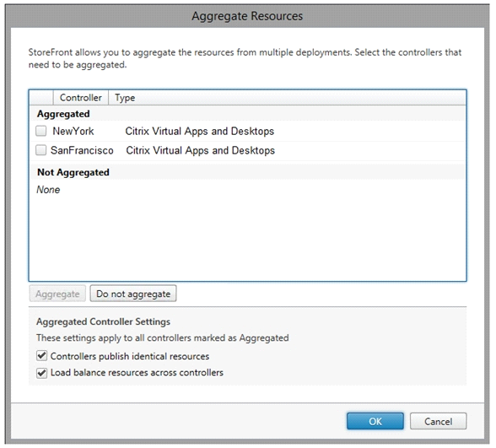The width and height of the screenshot is (496, 448).
Task: Click NewYork's Citrix Virtual Apps and Desktops type
Action: click(x=200, y=131)
